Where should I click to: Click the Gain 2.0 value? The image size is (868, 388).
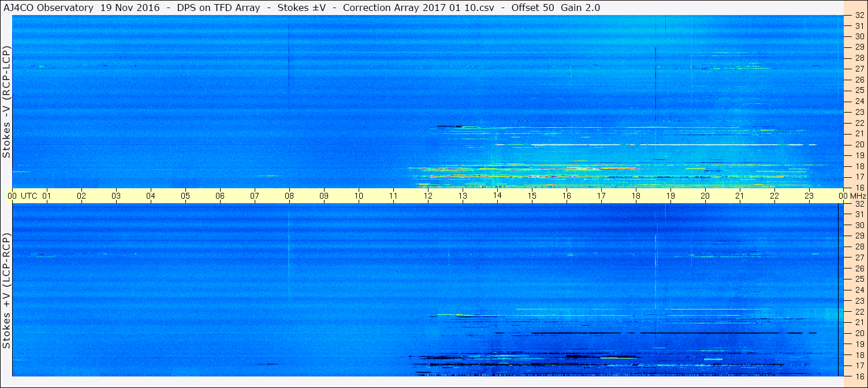pyautogui.click(x=579, y=8)
